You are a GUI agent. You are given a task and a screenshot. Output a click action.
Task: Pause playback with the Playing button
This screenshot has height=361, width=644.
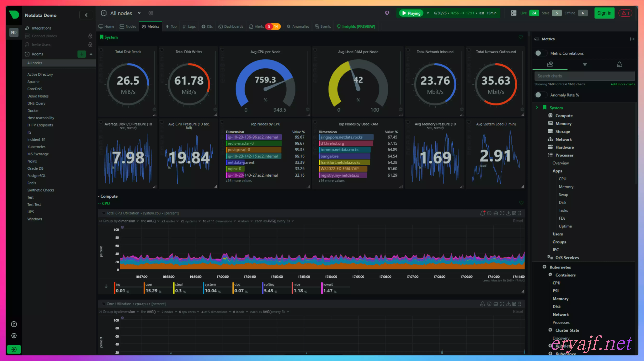tap(411, 13)
